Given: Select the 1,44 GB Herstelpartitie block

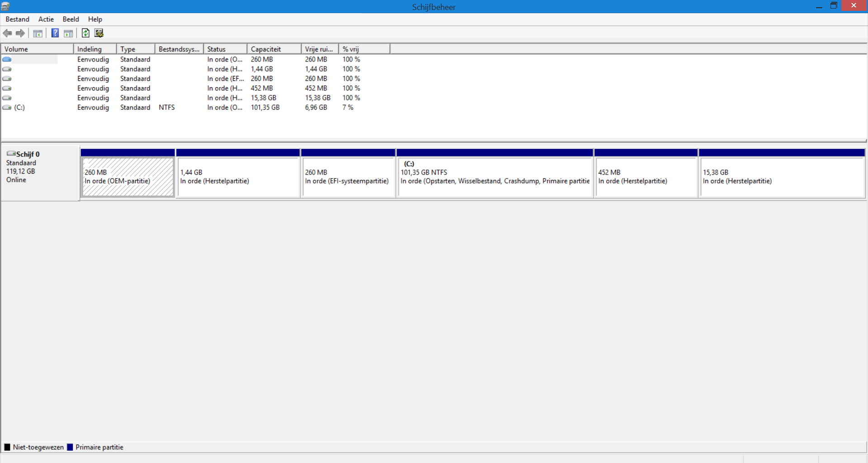Looking at the screenshot, I should pyautogui.click(x=238, y=176).
